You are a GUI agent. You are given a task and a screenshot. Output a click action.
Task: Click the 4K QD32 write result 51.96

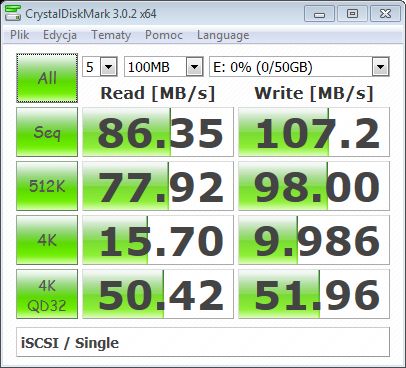click(x=314, y=294)
